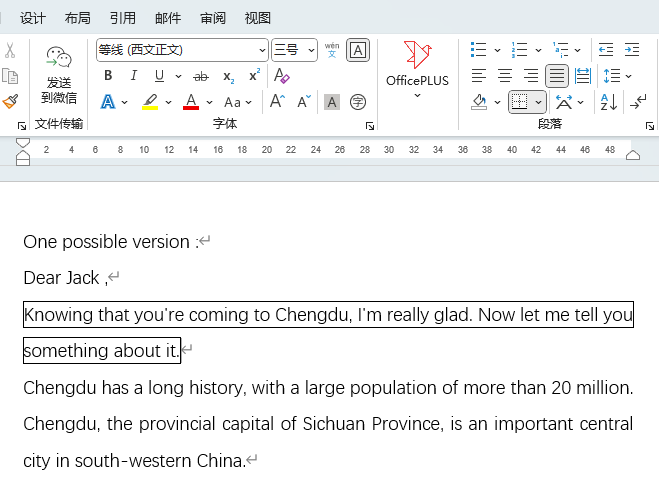The width and height of the screenshot is (659, 480).
Task: Open the 审阅 tab
Action: coord(213,18)
